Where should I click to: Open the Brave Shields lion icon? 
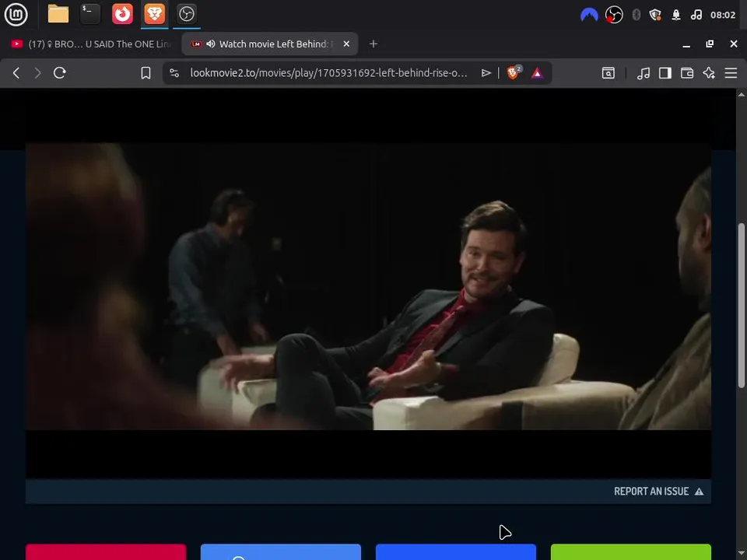coord(514,72)
